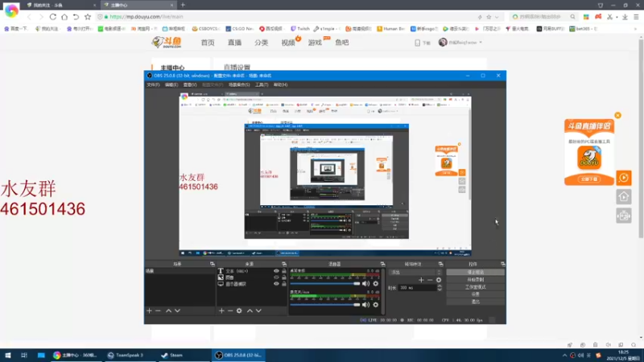Undock the scenes panel with its pop-out icon
This screenshot has height=362, width=644.
[213, 264]
